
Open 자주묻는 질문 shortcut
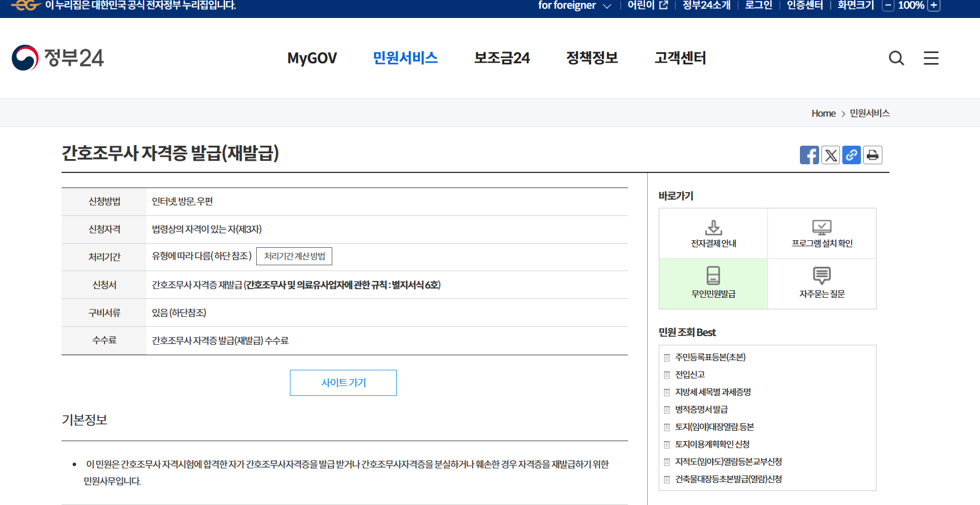click(822, 284)
